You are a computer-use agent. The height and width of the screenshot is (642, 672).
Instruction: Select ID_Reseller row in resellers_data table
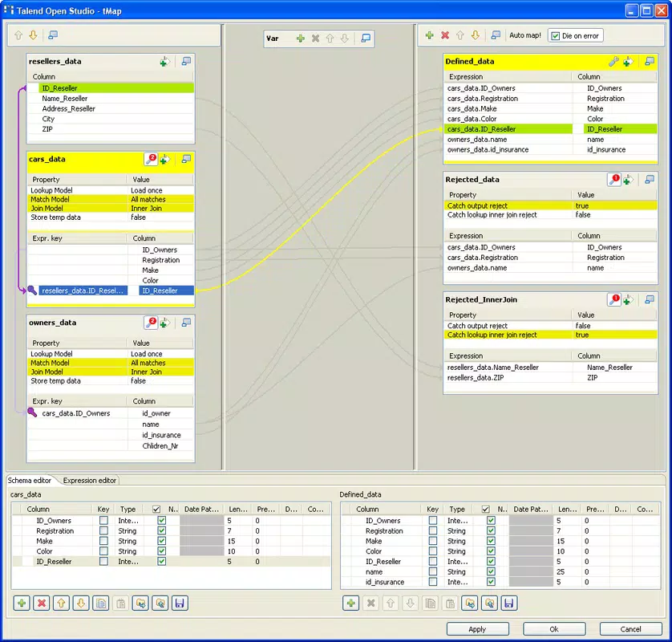coord(115,88)
